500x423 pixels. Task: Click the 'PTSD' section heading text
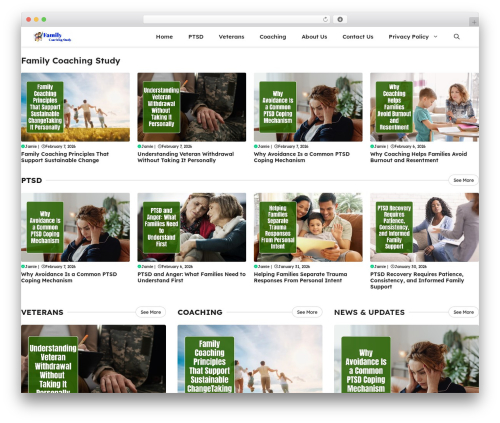click(32, 180)
